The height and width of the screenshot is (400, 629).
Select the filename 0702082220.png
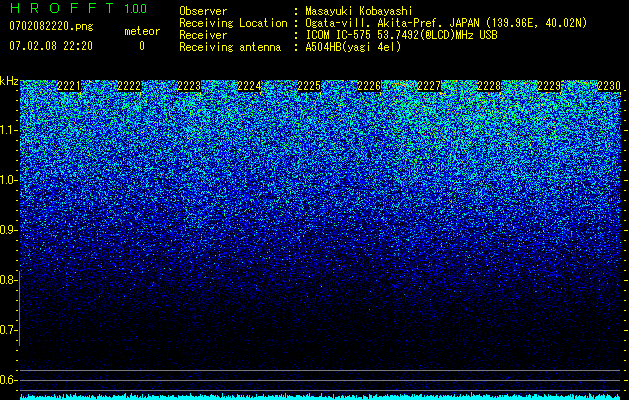click(x=51, y=27)
